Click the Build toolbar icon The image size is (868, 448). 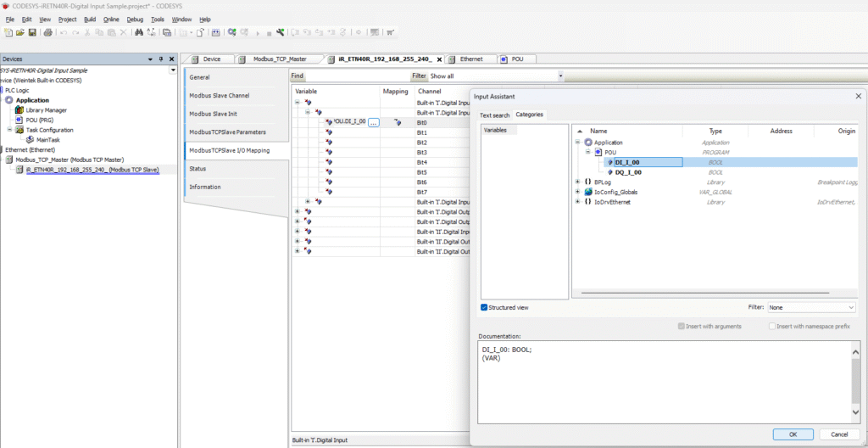tap(215, 33)
